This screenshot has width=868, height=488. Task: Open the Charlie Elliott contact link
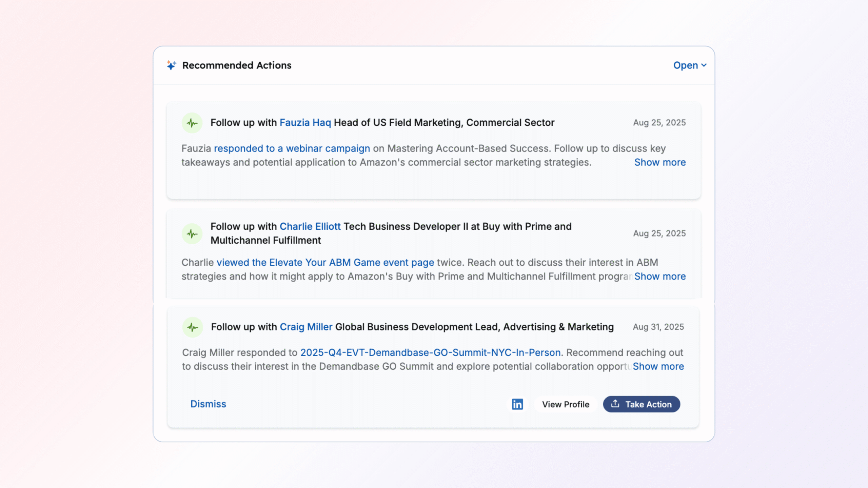[x=310, y=226]
